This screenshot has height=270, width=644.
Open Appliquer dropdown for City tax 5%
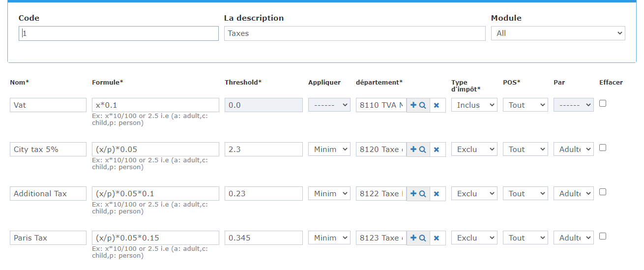pyautogui.click(x=329, y=150)
